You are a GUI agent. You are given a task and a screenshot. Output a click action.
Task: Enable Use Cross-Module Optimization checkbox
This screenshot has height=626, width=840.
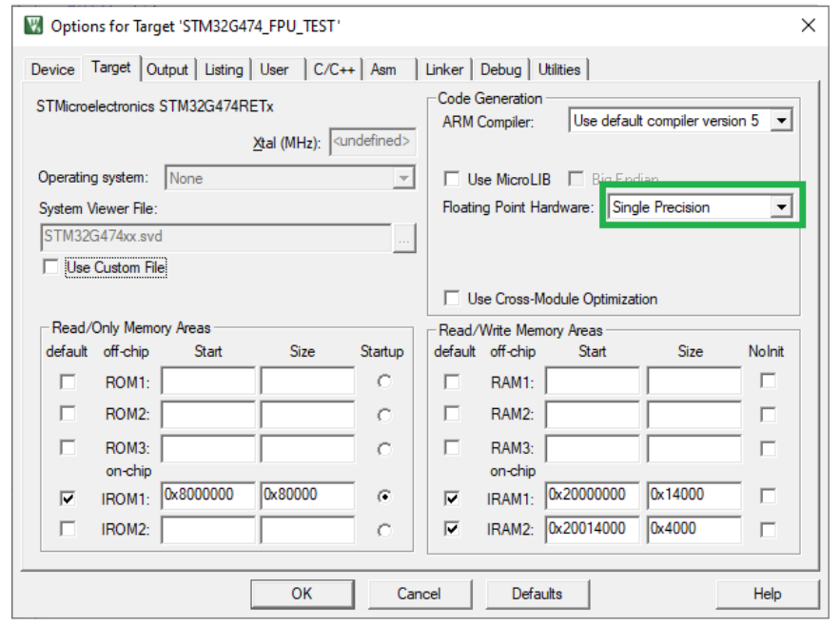[452, 298]
